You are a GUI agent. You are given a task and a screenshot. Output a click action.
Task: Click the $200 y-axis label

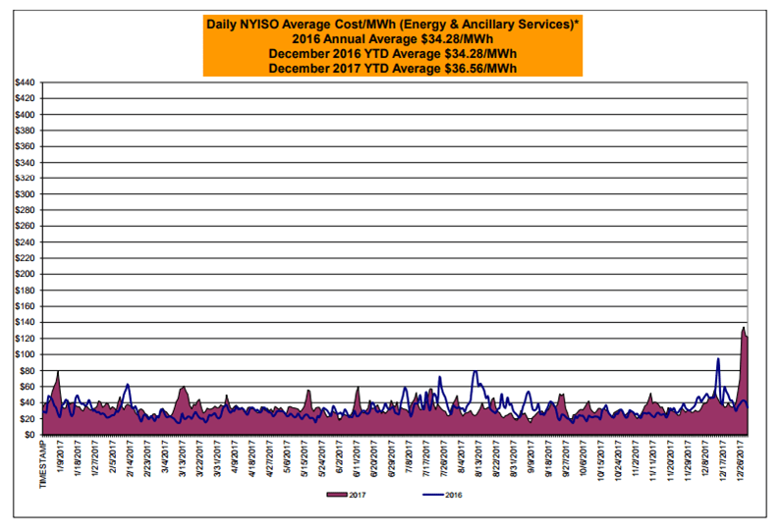(x=26, y=275)
